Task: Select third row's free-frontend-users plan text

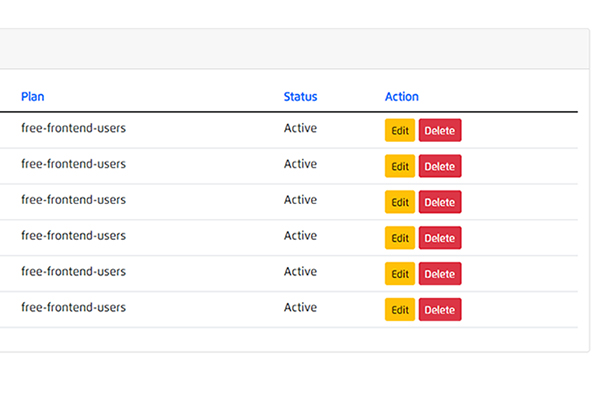Action: point(73,200)
